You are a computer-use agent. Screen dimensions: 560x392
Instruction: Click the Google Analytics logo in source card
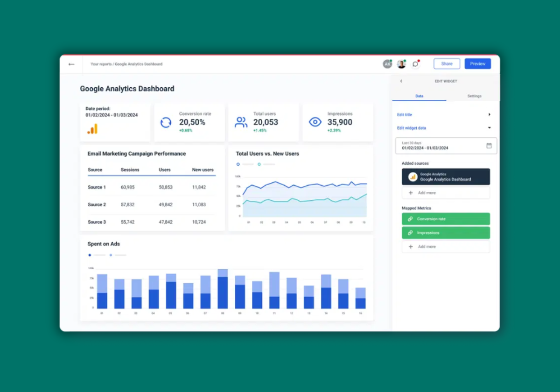point(413,177)
